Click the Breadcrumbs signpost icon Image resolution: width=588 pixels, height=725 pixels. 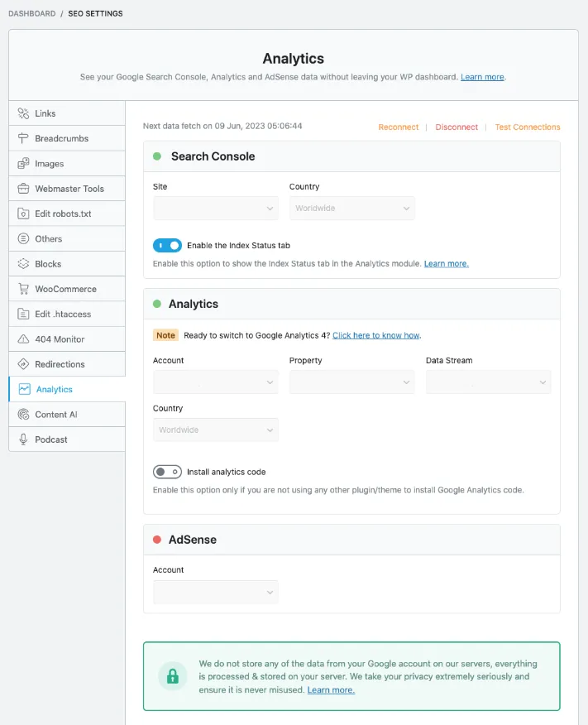pyautogui.click(x=23, y=138)
